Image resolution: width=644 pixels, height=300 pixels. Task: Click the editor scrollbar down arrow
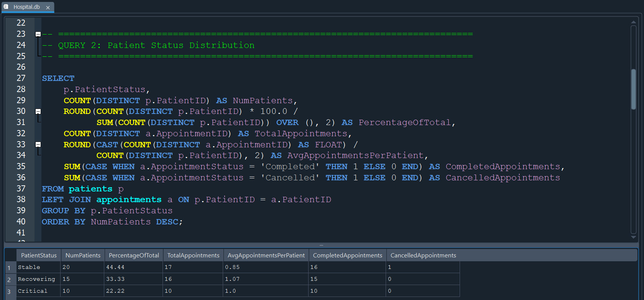pyautogui.click(x=633, y=237)
